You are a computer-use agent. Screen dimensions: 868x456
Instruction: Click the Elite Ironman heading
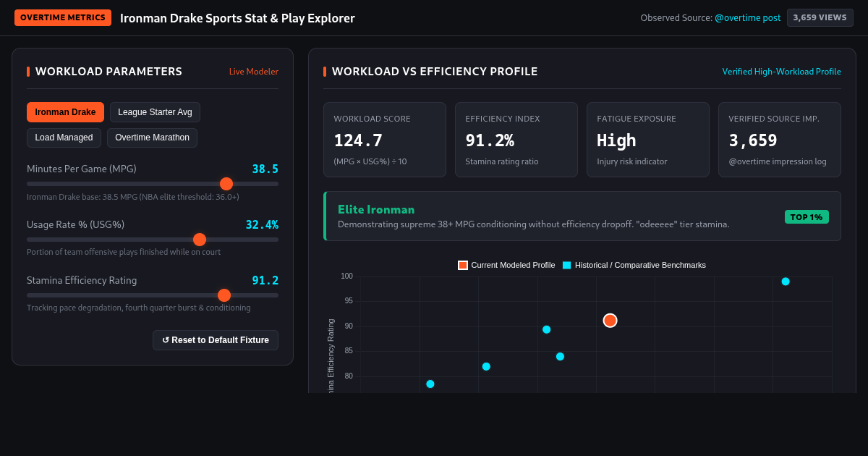click(x=376, y=209)
